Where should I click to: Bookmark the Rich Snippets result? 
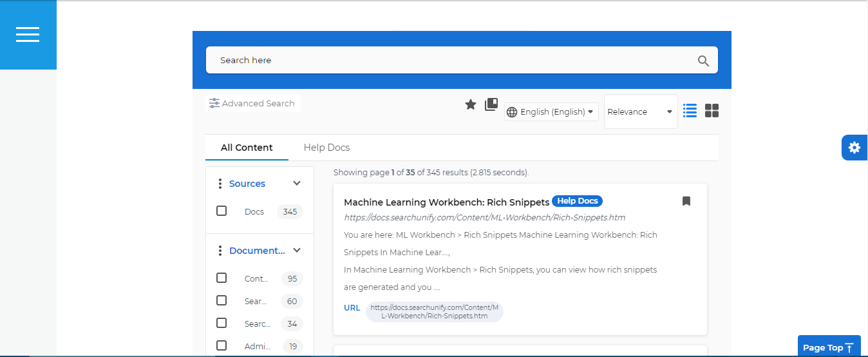tap(686, 201)
